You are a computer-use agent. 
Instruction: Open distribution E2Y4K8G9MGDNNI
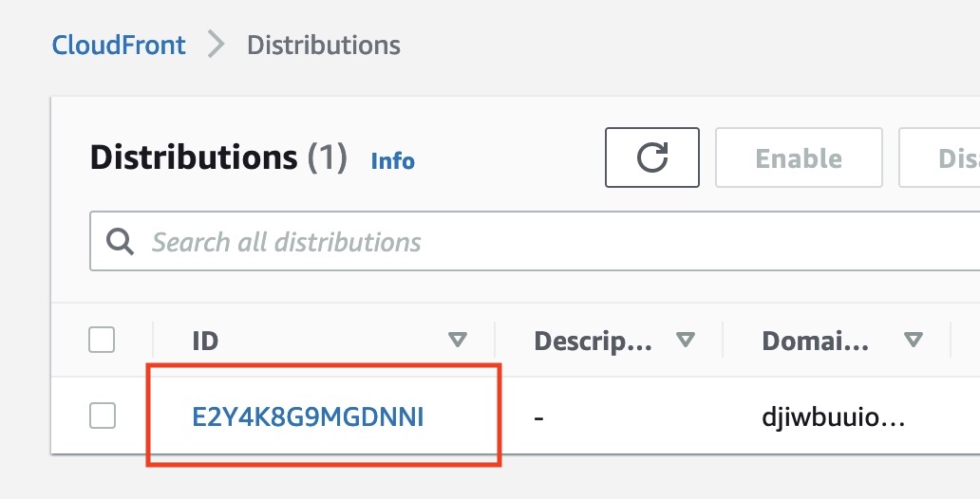coord(308,416)
